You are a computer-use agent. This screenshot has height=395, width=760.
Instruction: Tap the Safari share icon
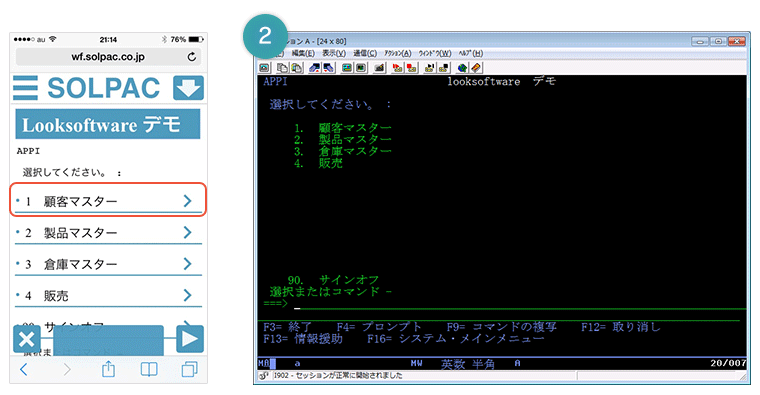[109, 369]
